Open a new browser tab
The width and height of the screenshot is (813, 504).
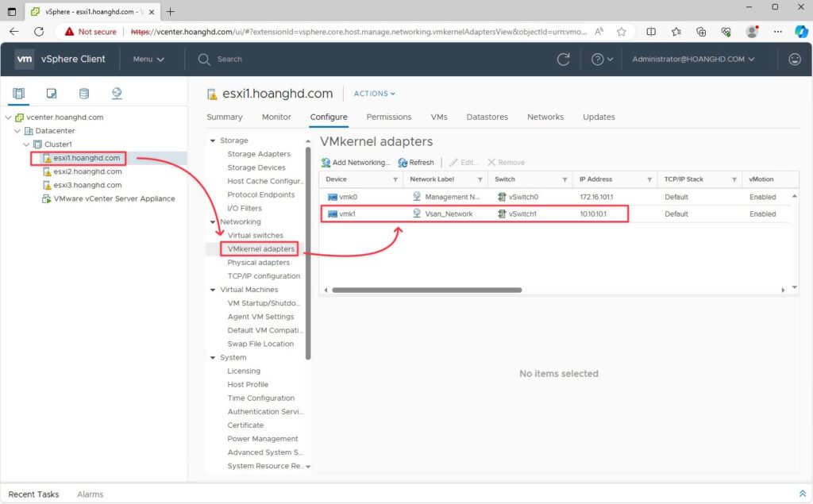[170, 11]
